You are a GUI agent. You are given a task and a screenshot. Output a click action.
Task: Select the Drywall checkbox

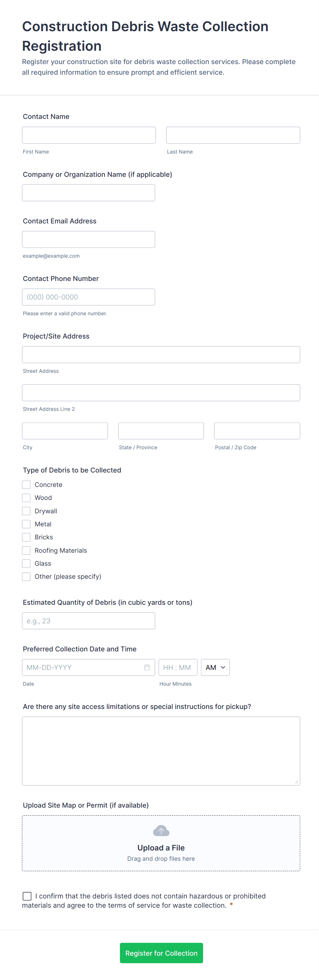point(26,511)
